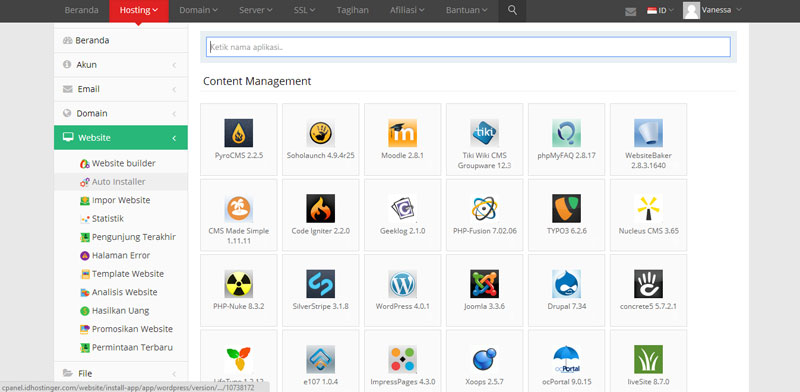Choose the Moodle 2.8.1 icon

403,133
